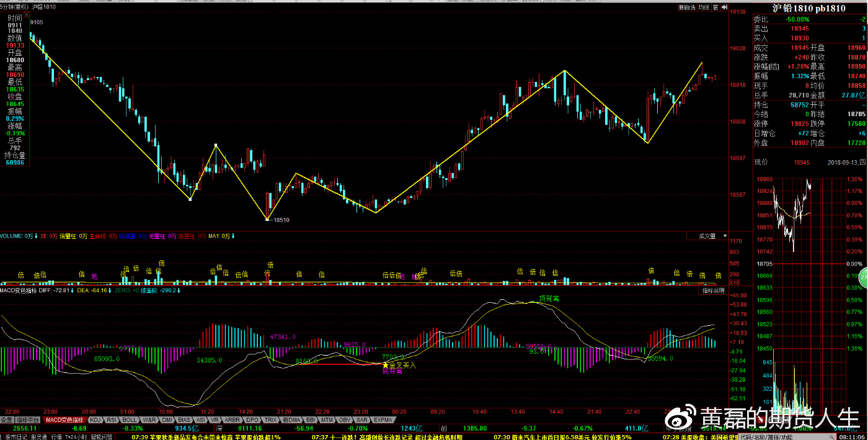Select the MACD变色指标 tab
Image resolution: width=868 pixels, height=440 pixels.
point(66,420)
